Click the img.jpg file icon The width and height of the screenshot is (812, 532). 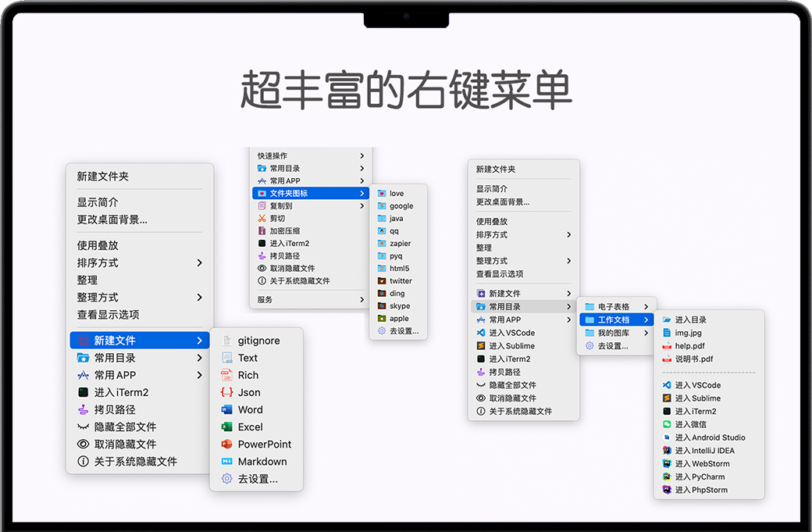point(667,333)
